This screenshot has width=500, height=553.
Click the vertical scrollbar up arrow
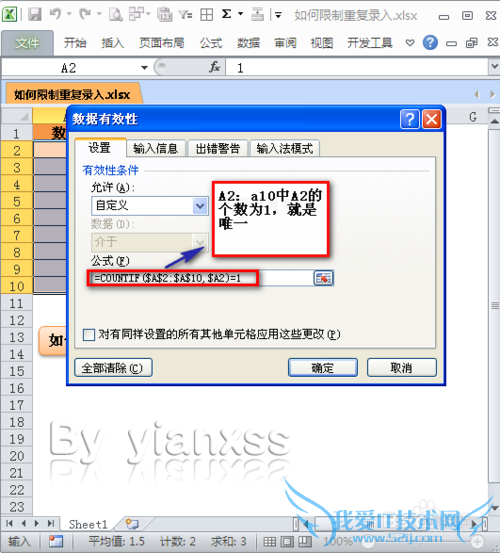[x=494, y=122]
